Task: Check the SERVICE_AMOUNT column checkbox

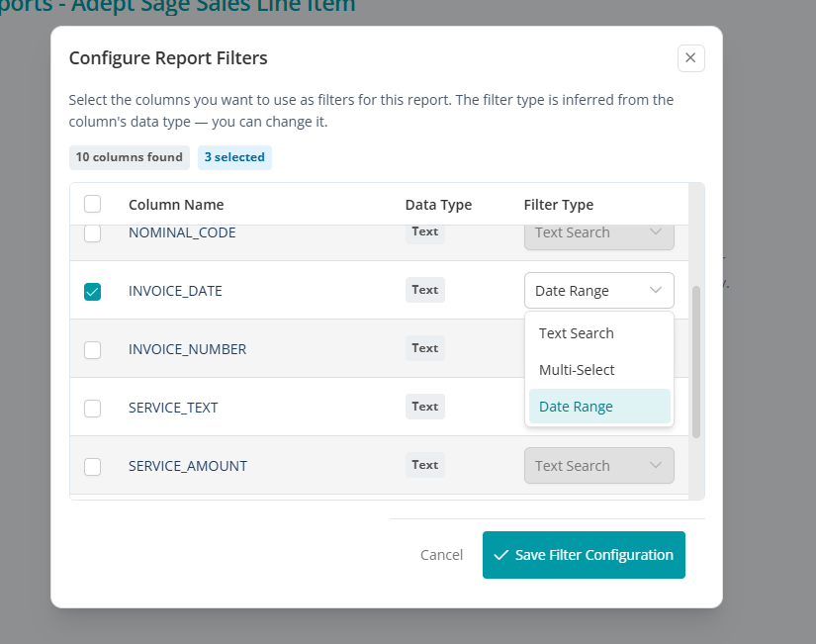Action: coord(93,467)
